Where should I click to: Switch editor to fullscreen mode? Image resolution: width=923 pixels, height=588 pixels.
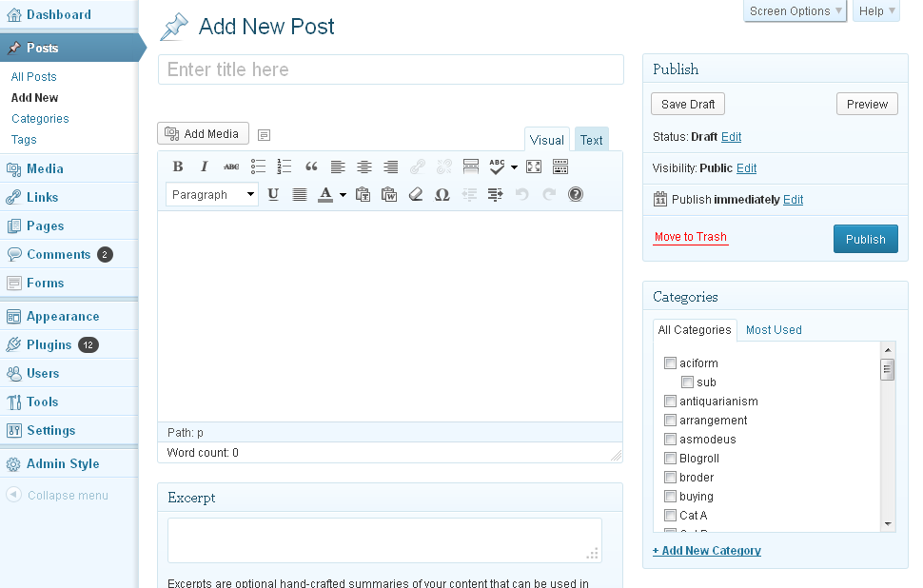(x=534, y=167)
